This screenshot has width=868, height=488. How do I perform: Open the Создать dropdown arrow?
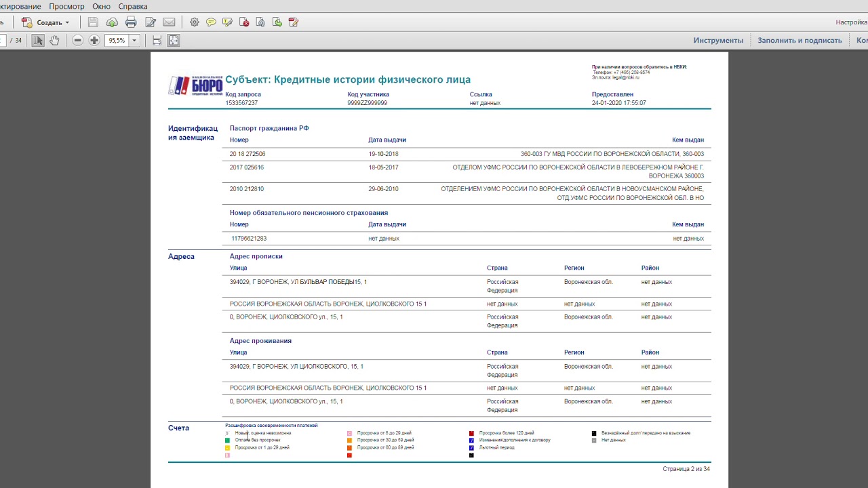(67, 22)
